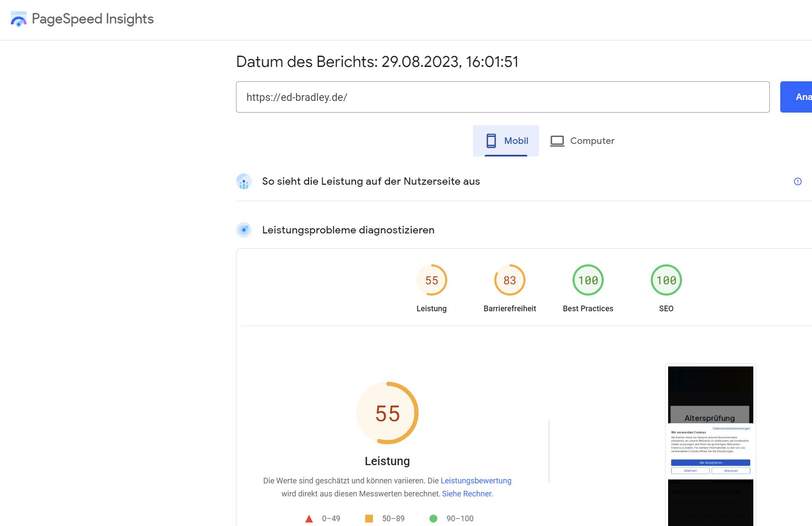Click the orange square 50–89 legend icon

[x=369, y=519]
